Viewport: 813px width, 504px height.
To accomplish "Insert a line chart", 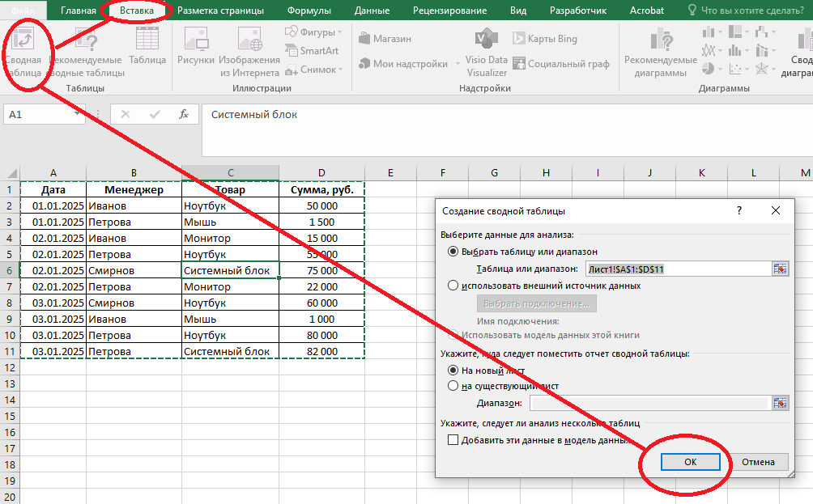I will click(709, 50).
